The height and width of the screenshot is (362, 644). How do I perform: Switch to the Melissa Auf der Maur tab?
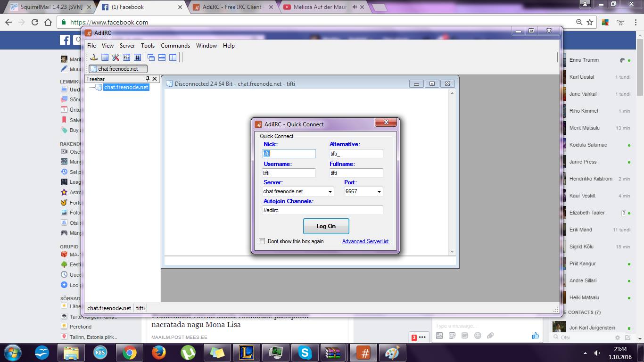[x=325, y=7]
